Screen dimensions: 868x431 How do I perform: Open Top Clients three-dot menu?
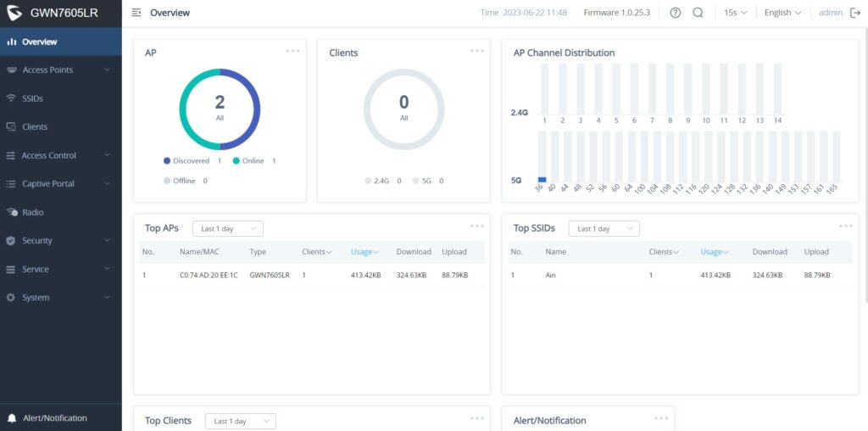[477, 418]
